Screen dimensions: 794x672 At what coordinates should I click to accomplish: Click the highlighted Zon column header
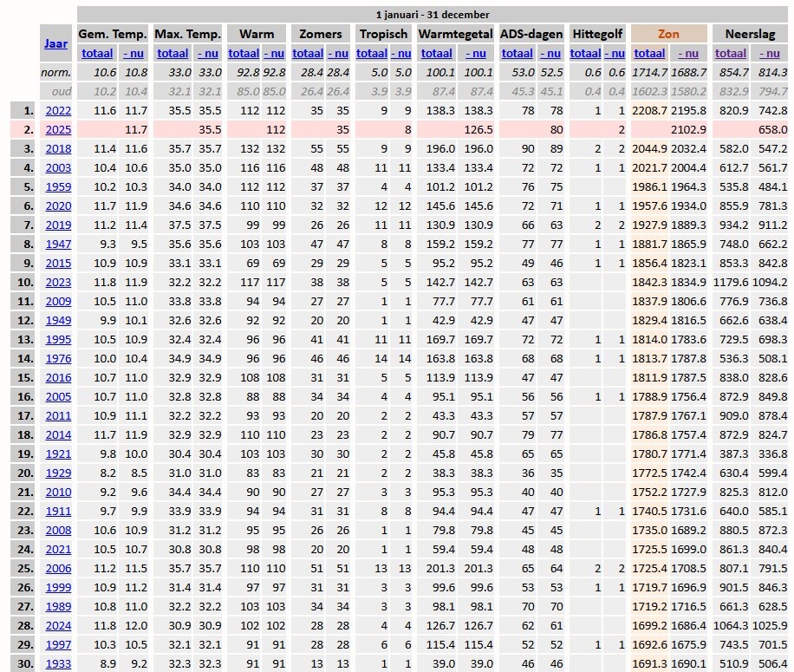pyautogui.click(x=668, y=34)
